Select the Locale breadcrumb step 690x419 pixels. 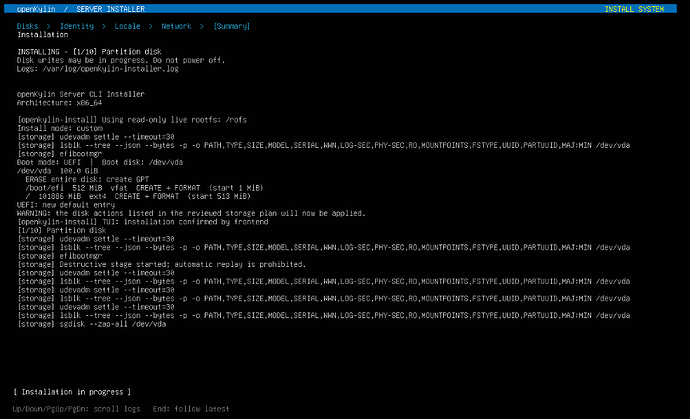[127, 26]
